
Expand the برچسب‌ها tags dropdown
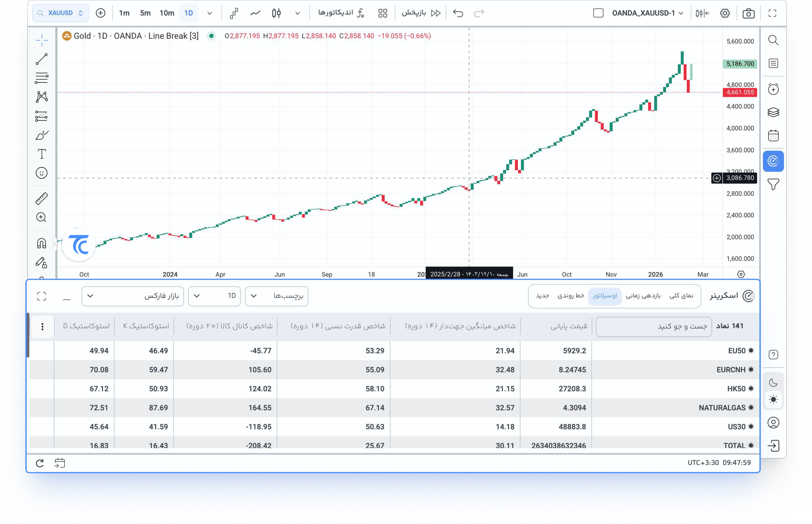pos(276,296)
